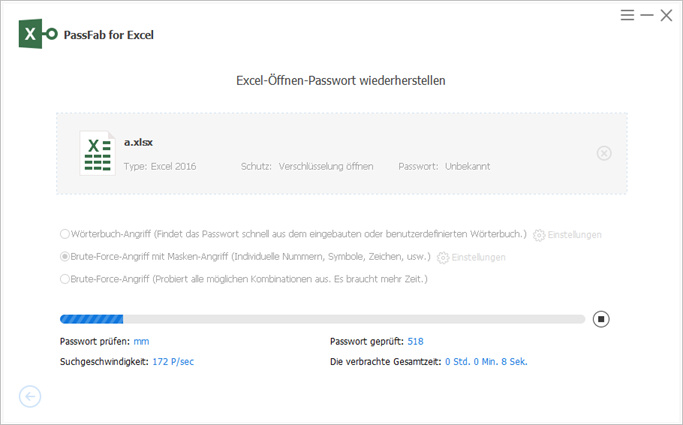Click Einstellungen link beside Wörterbuch-Angriff
Image resolution: width=683 pixels, height=425 pixels.
(575, 235)
